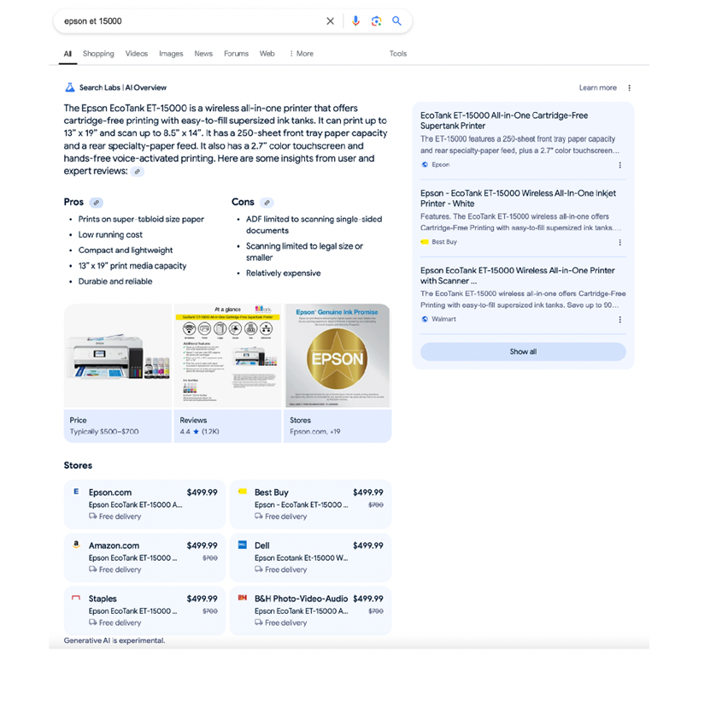This screenshot has width=728, height=702.
Task: Clear the search box with the X icon
Action: click(331, 21)
